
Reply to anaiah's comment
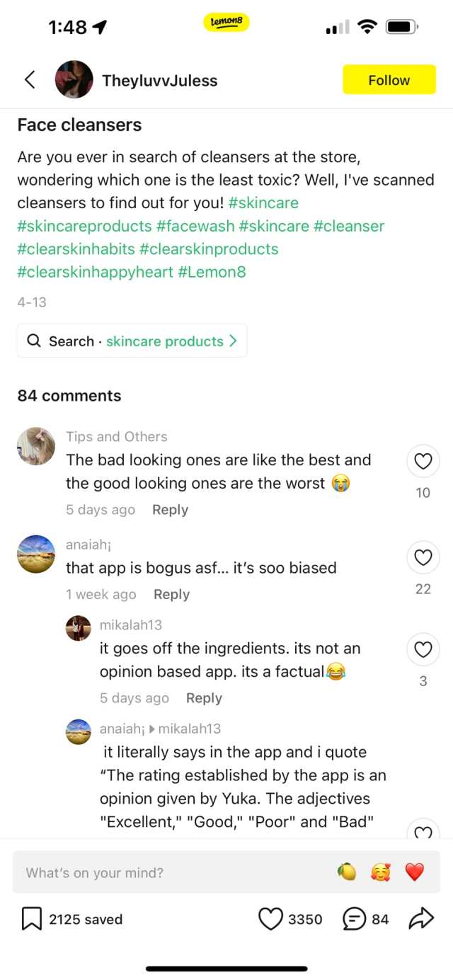tap(171, 595)
